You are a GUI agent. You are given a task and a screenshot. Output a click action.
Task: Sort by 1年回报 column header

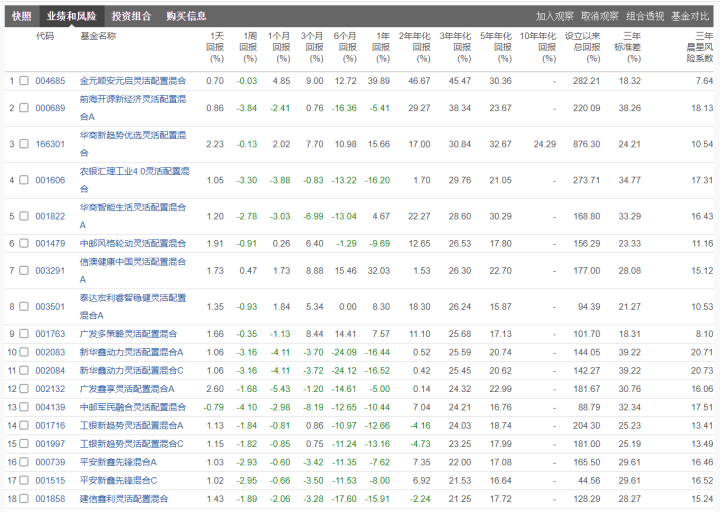[x=381, y=47]
